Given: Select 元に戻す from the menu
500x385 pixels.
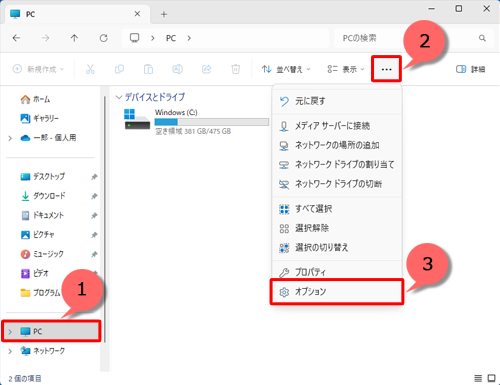Looking at the screenshot, I should [337, 101].
